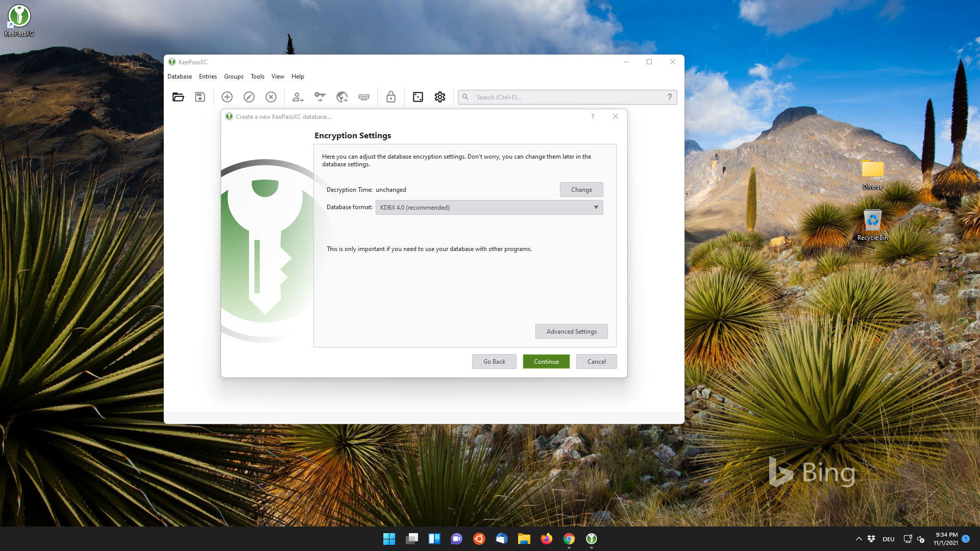Click the DEU language indicator
980x551 pixels.
click(x=889, y=539)
